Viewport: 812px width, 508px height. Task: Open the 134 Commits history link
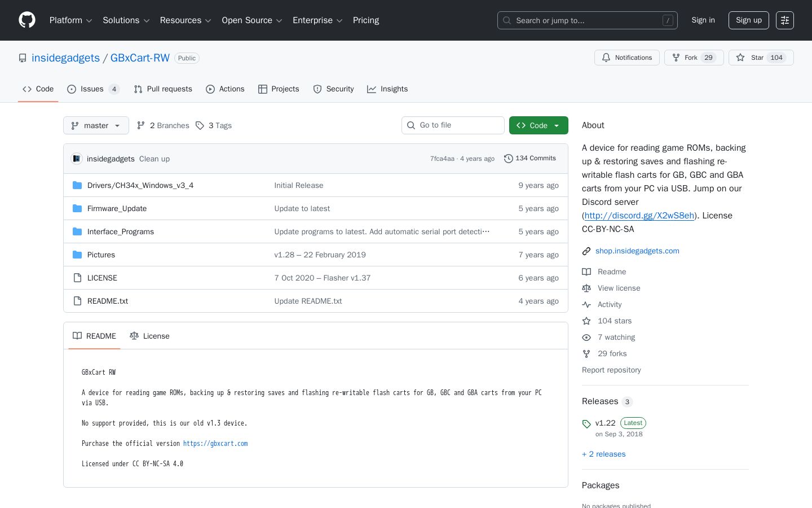pos(530,159)
